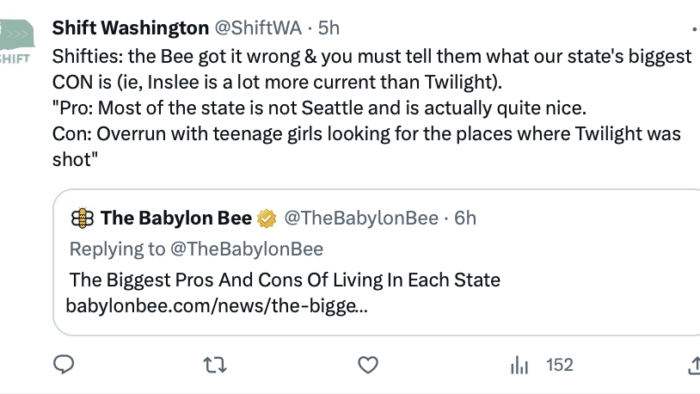
Task: Like the tweet with heart icon
Action: 368,365
